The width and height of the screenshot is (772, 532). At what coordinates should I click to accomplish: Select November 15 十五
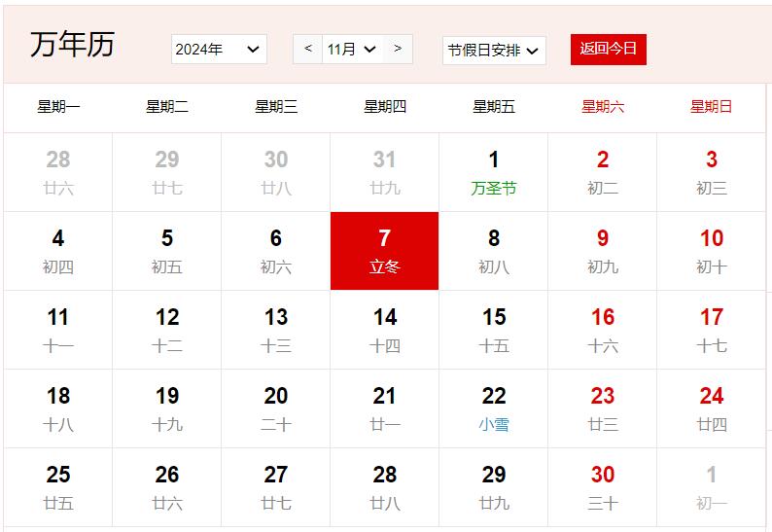(493, 330)
